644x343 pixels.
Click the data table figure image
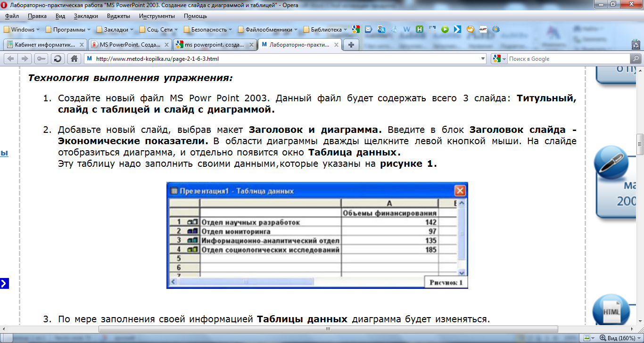(317, 235)
